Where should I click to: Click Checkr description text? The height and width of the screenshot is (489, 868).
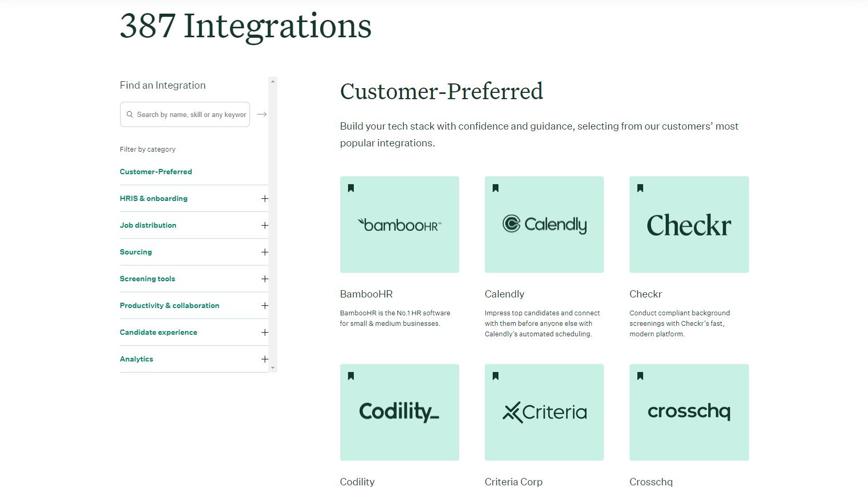(x=679, y=323)
